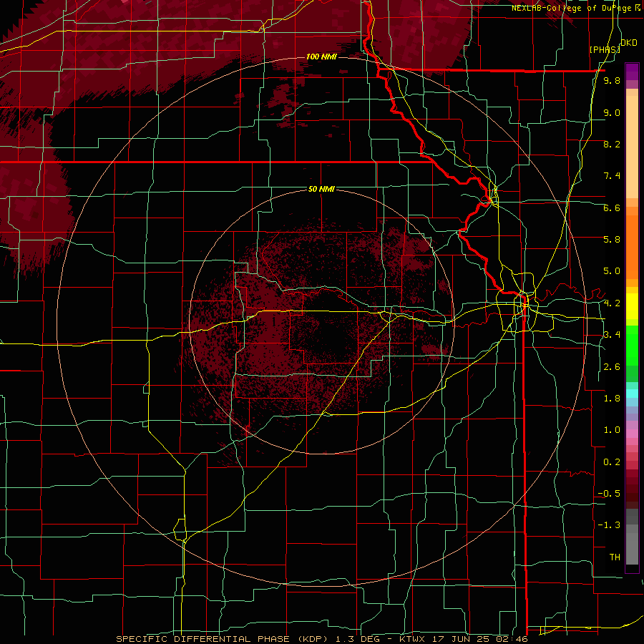Click the -0.5 scale value
This screenshot has width=644, height=644.
tap(609, 494)
